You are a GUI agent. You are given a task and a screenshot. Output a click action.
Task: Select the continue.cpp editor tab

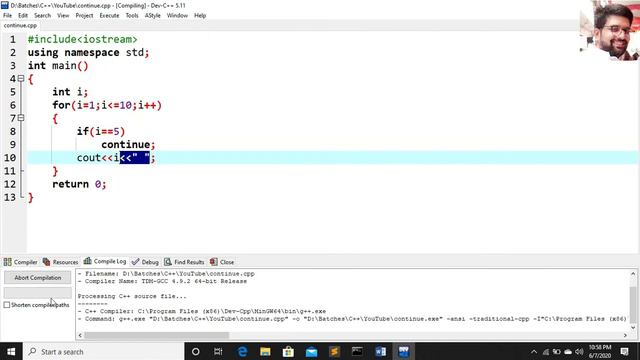click(x=20, y=25)
